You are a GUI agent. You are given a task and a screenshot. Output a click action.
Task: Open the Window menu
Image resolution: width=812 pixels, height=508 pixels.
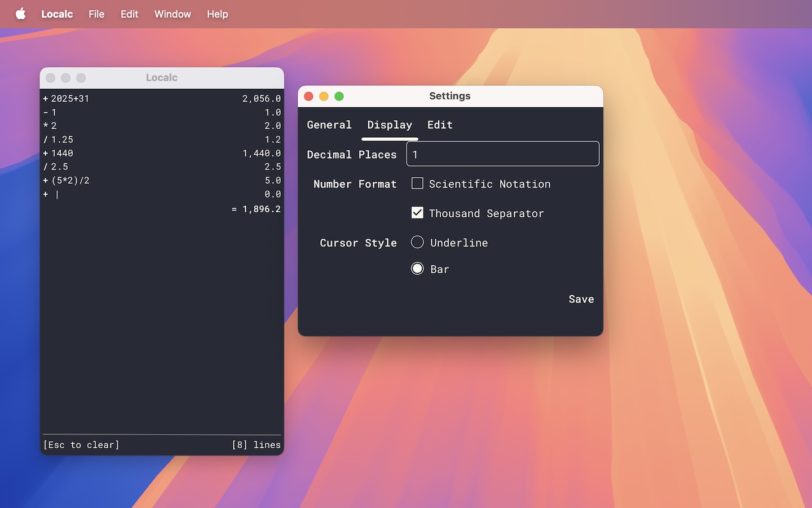[x=173, y=14]
